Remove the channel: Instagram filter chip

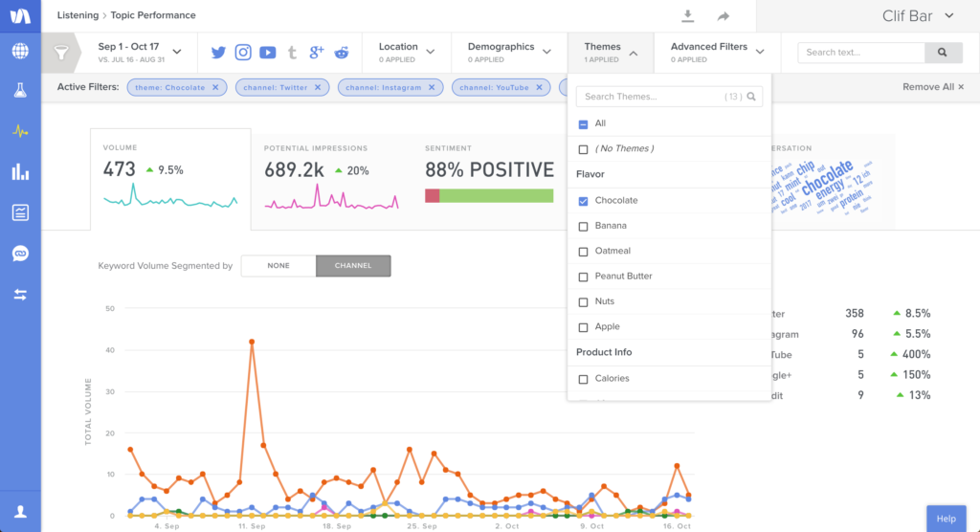click(432, 87)
